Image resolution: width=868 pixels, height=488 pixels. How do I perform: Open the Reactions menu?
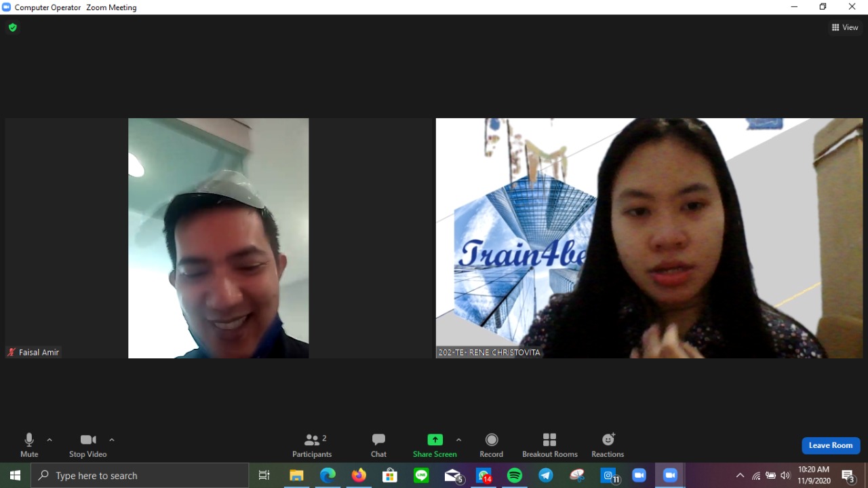(x=608, y=445)
